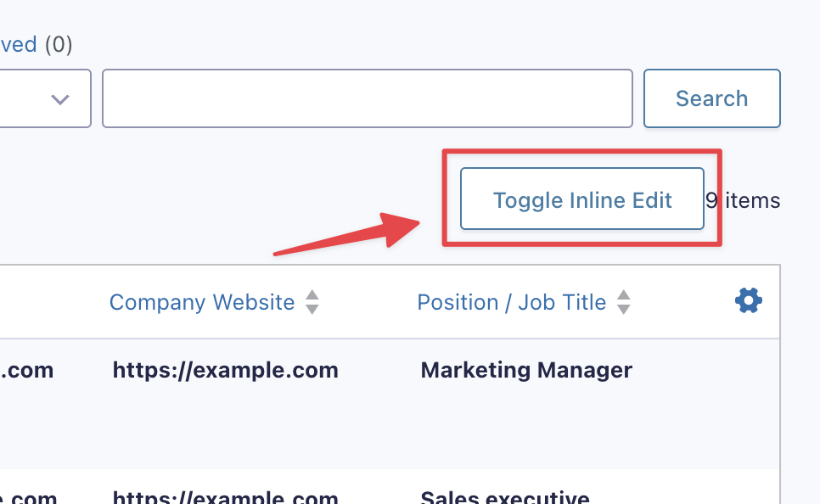Viewport: 820px width, 504px height.
Task: Click Company Website descending sort arrow
Action: click(312, 309)
